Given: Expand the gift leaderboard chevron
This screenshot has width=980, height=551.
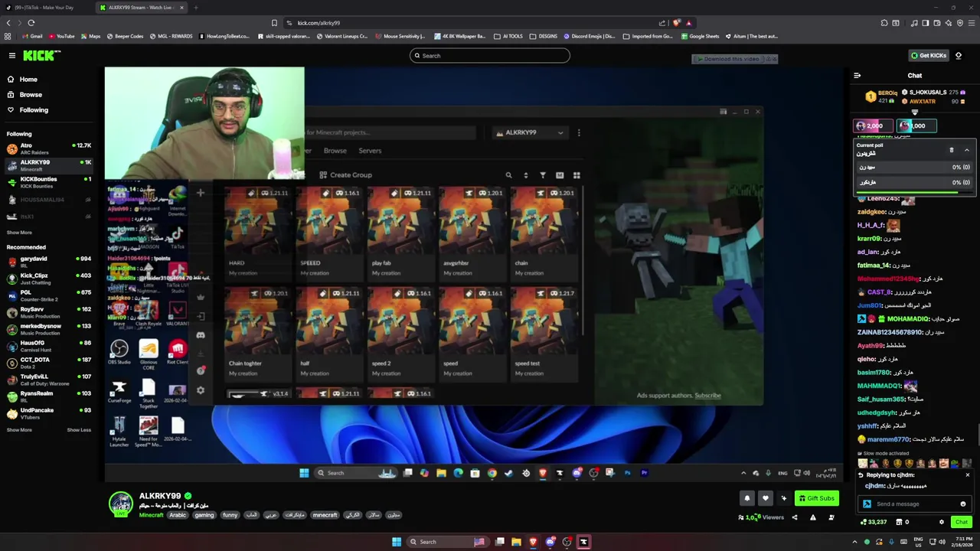Looking at the screenshot, I should 914,112.
